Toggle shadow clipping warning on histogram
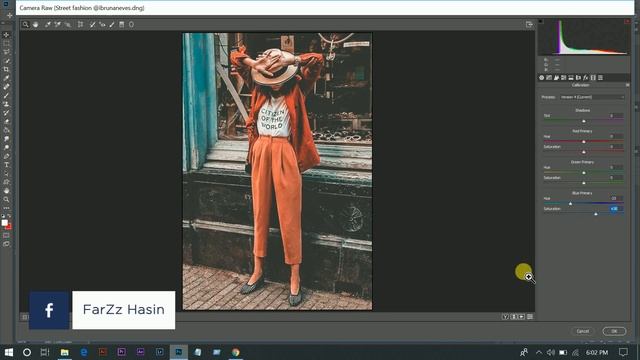640x360 pixels. [540, 21]
